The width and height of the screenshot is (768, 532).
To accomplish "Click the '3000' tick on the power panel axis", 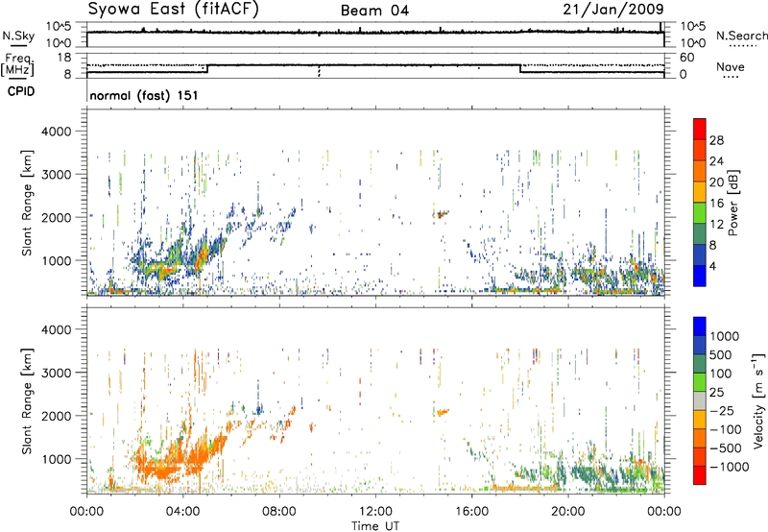I will tap(56, 175).
